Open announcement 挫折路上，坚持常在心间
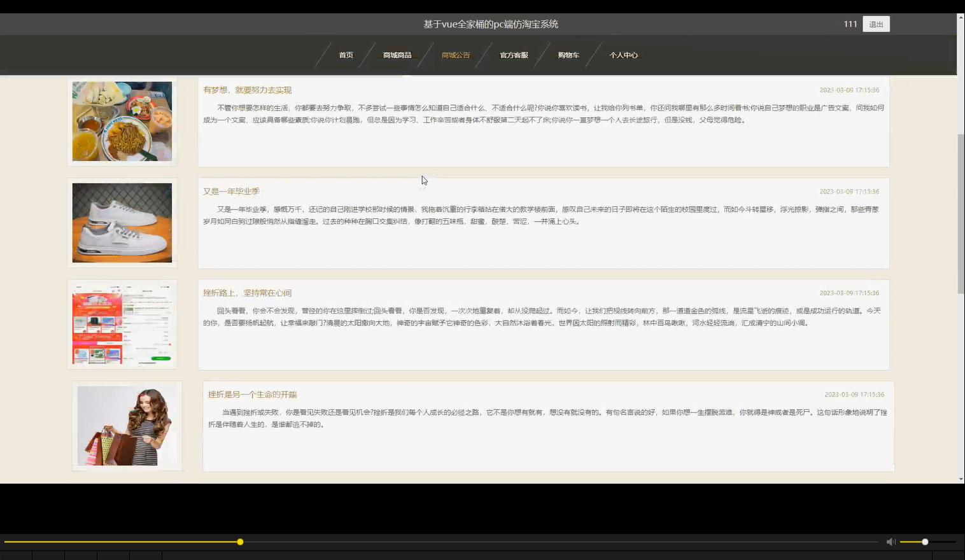Image resolution: width=965 pixels, height=560 pixels. (248, 293)
